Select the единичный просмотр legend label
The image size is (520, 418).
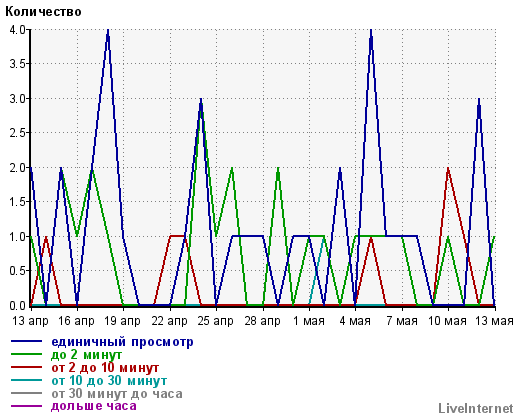pyautogui.click(x=122, y=342)
